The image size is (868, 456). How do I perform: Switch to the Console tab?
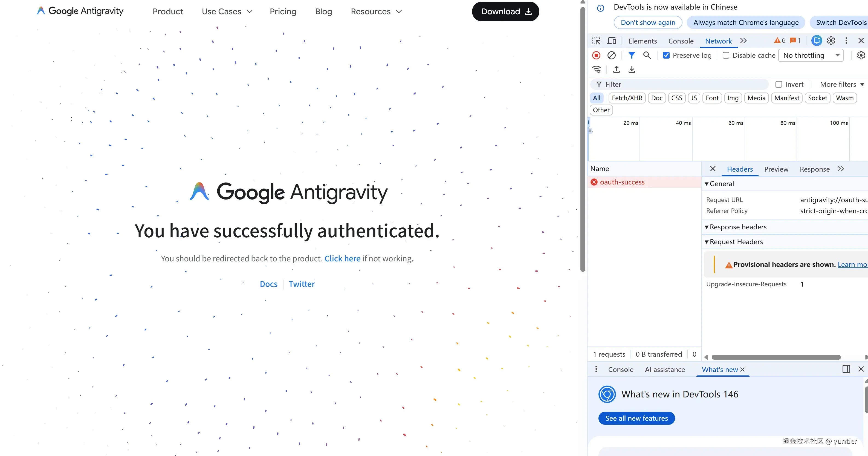681,41
